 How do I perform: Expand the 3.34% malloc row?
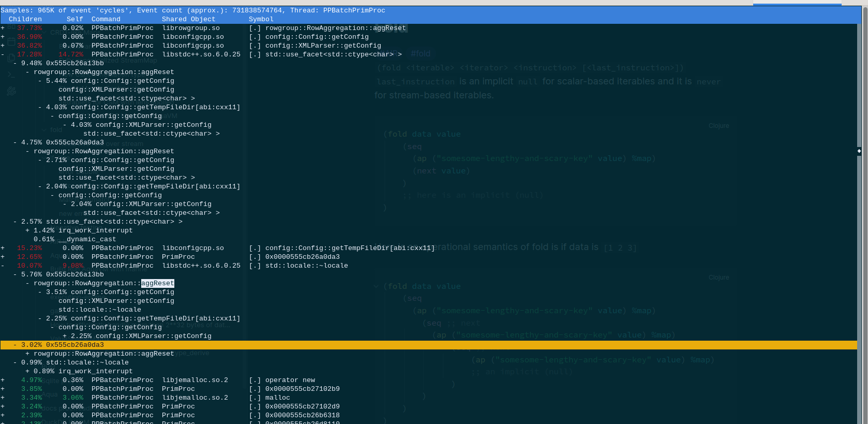[x=3, y=398]
